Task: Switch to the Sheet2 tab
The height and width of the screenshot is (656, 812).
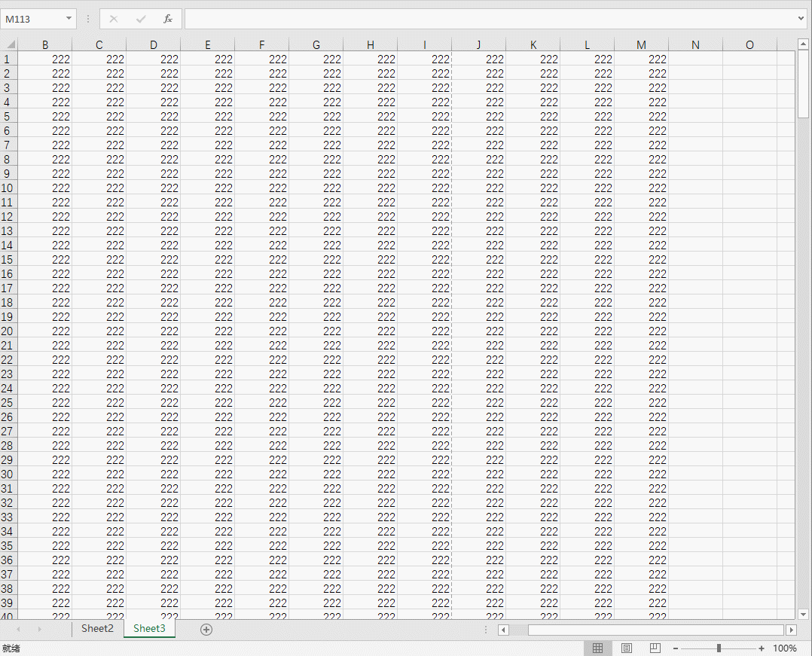Action: pyautogui.click(x=97, y=628)
